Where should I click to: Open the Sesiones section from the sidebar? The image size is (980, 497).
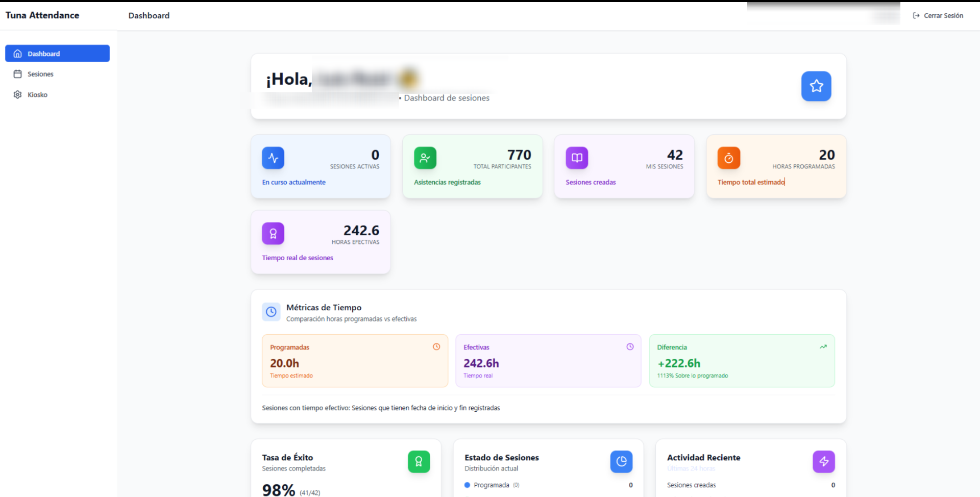coord(40,73)
